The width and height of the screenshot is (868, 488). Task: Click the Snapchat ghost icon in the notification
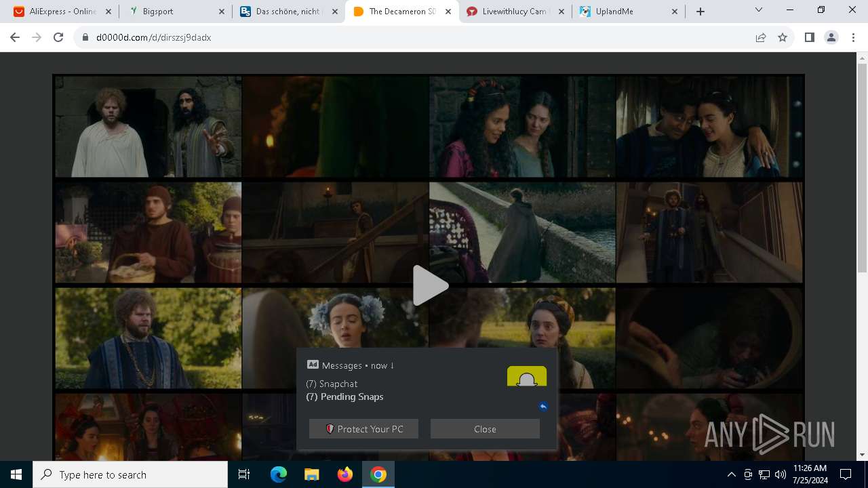(x=527, y=376)
